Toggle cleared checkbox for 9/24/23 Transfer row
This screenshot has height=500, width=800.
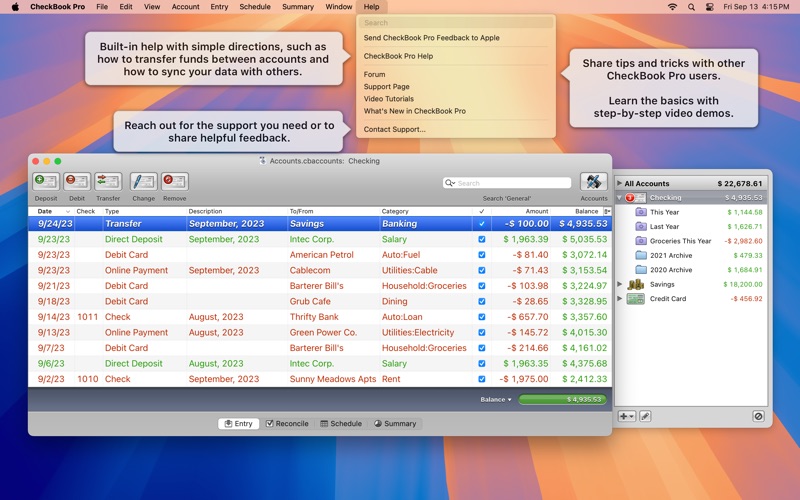click(482, 223)
